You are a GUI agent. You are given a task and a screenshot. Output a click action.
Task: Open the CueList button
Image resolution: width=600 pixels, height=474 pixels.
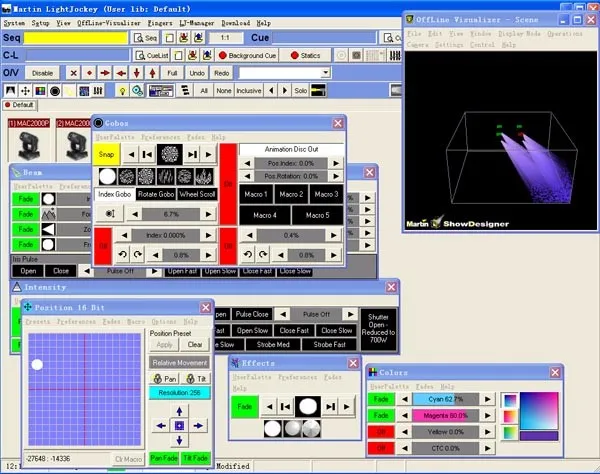tap(152, 55)
